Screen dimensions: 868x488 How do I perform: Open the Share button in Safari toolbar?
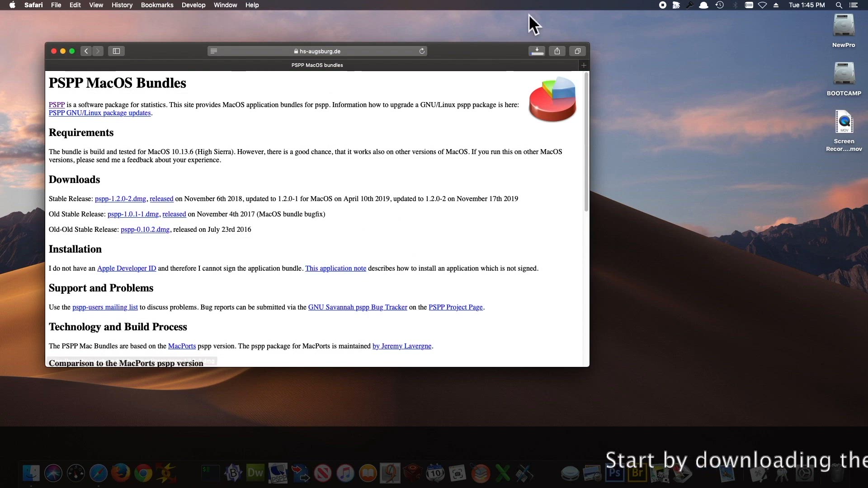coord(557,51)
